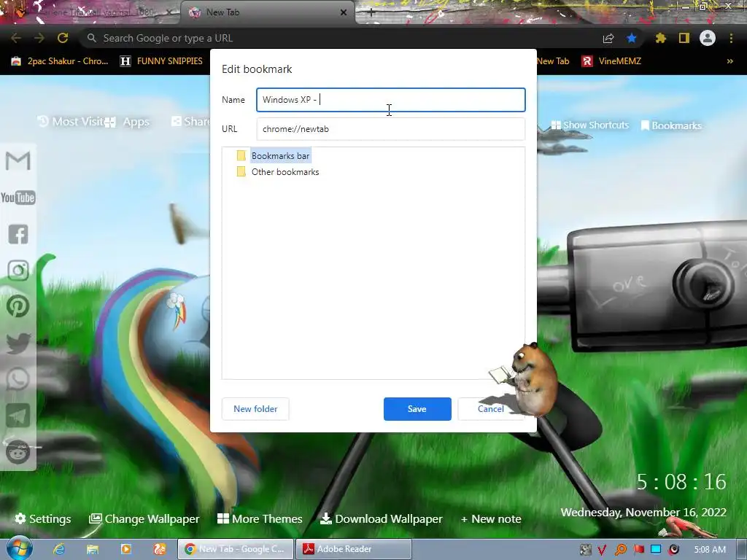747x560 pixels.
Task: Open a new tab with the plus button
Action: pyautogui.click(x=371, y=13)
